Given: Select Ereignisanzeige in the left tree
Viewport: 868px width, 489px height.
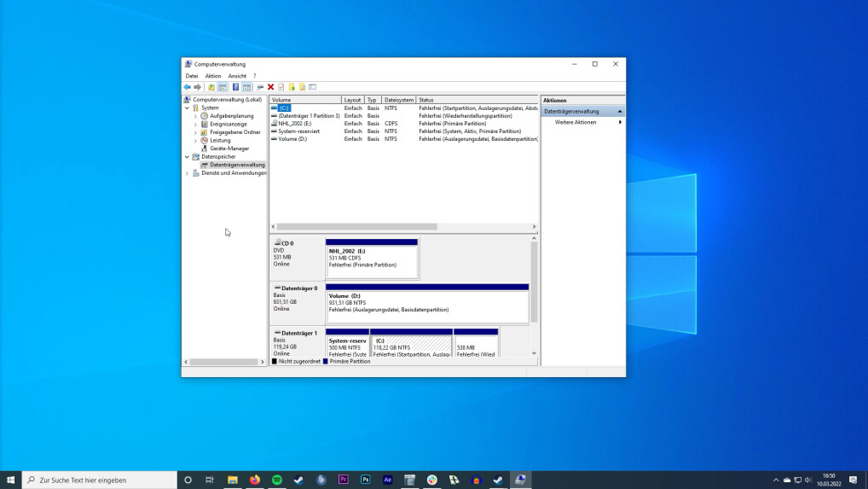Looking at the screenshot, I should coord(228,124).
